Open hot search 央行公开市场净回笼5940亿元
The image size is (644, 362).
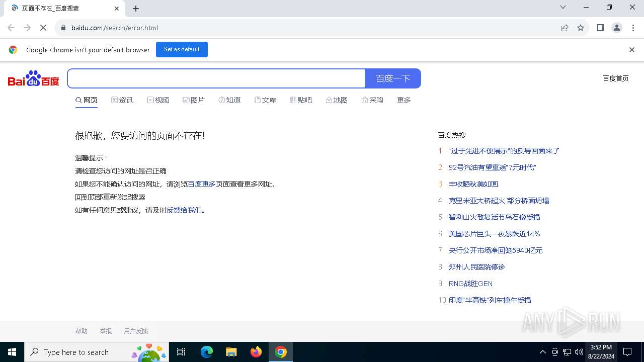496,250
